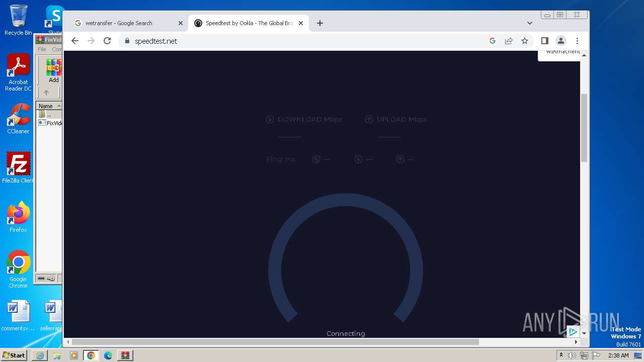
Task: Select the commentsv Word document on desktop
Action: click(x=18, y=316)
